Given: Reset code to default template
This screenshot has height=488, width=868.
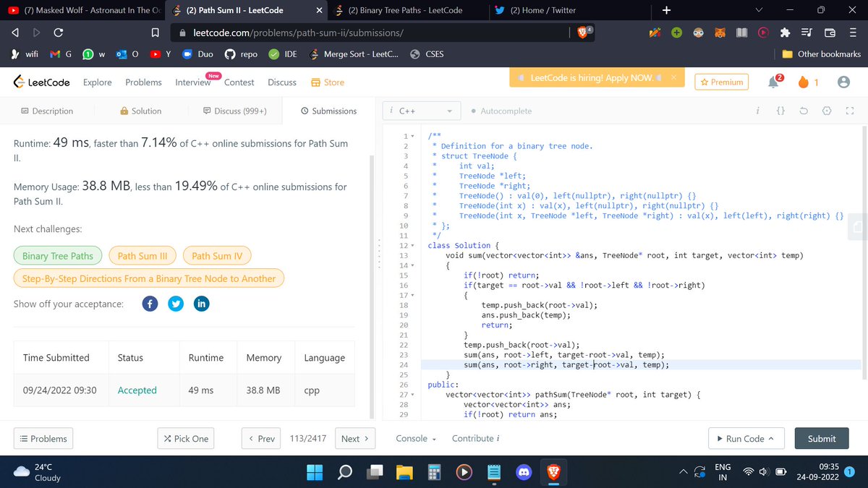Looking at the screenshot, I should pos(804,111).
